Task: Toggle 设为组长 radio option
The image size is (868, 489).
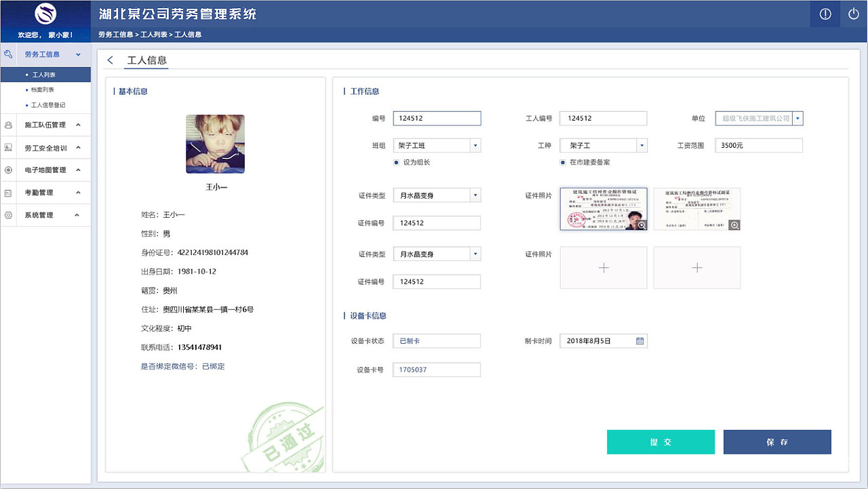Action: pyautogui.click(x=396, y=162)
